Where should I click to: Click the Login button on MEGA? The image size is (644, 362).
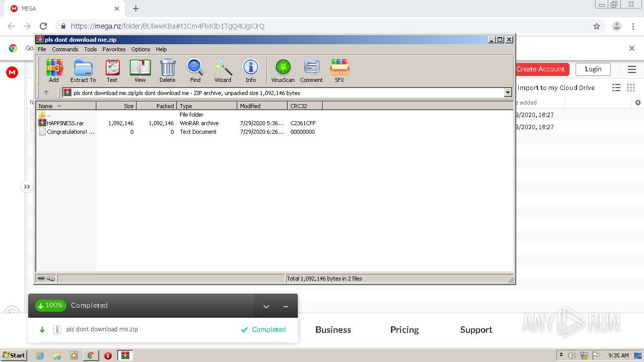(x=593, y=69)
